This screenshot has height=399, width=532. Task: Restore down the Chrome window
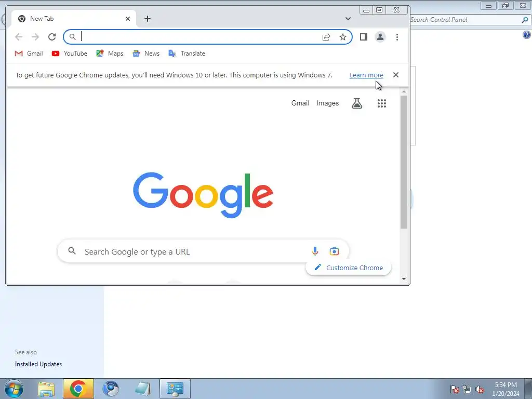379,10
